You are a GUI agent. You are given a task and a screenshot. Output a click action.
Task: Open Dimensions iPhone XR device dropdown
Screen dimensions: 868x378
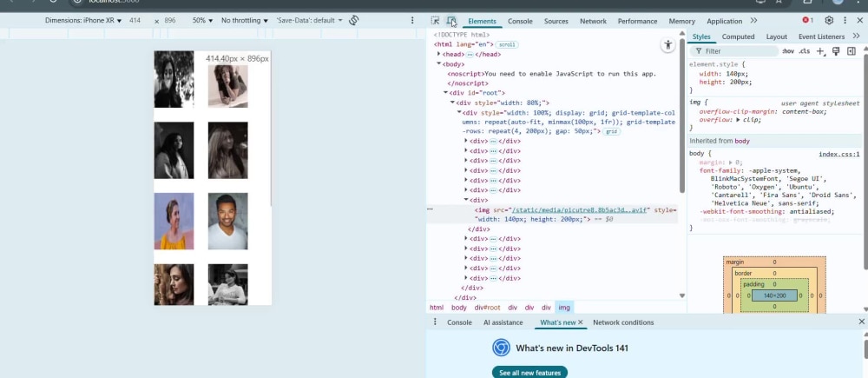pos(83,21)
